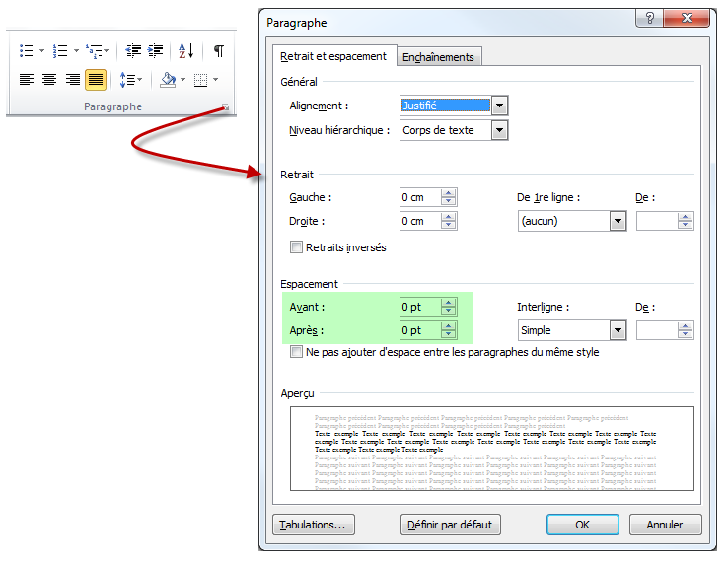728x563 pixels.
Task: Confirm with the OK button
Action: point(582,525)
